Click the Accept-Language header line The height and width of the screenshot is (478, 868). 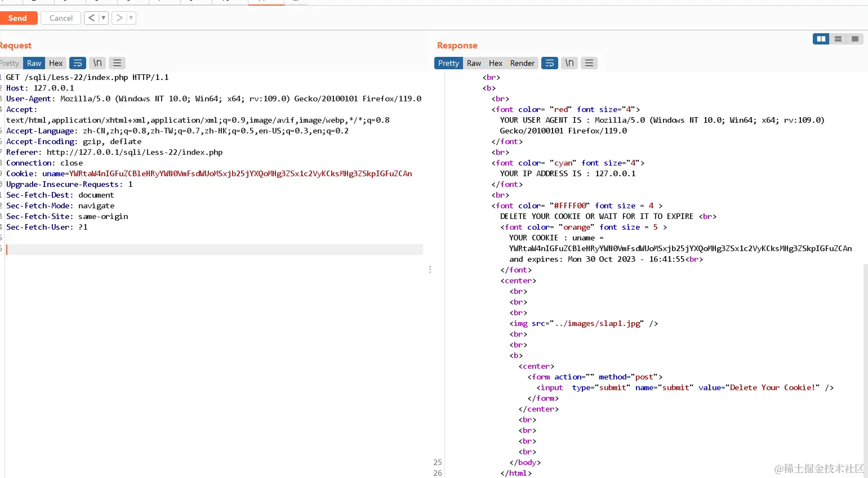point(177,131)
